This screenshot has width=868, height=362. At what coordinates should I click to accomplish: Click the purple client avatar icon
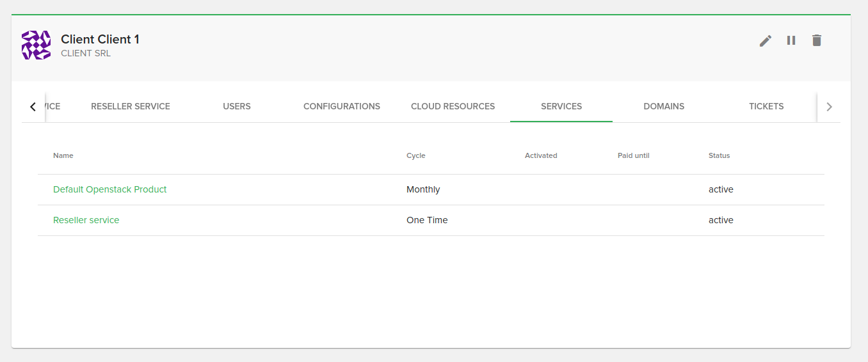coord(36,45)
